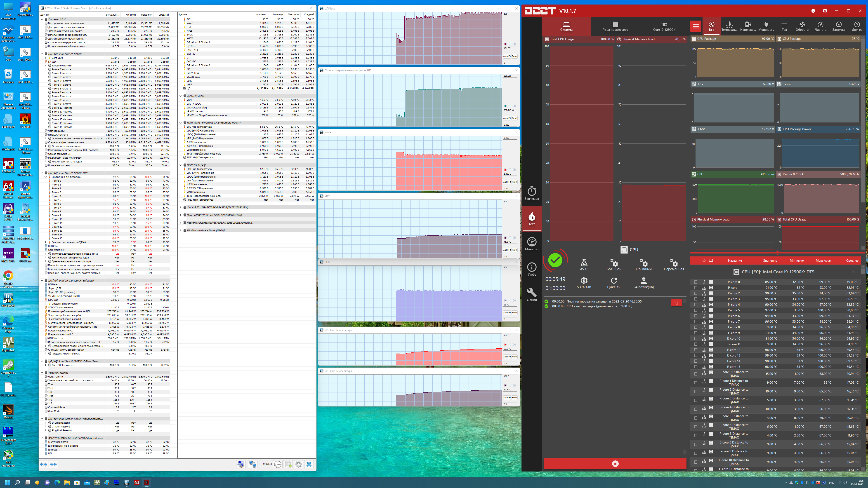868x488 pixels.
Task: Select the AVX2 instruction set option
Action: [x=584, y=264]
